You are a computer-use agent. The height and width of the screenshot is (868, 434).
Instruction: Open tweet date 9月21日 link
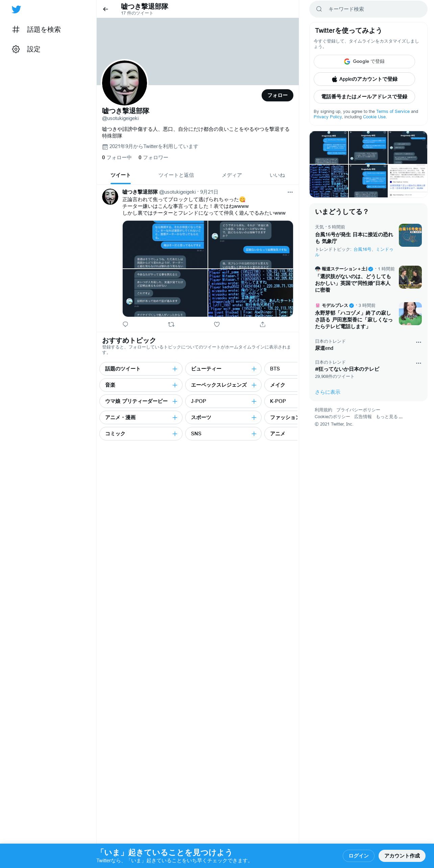[x=209, y=192]
